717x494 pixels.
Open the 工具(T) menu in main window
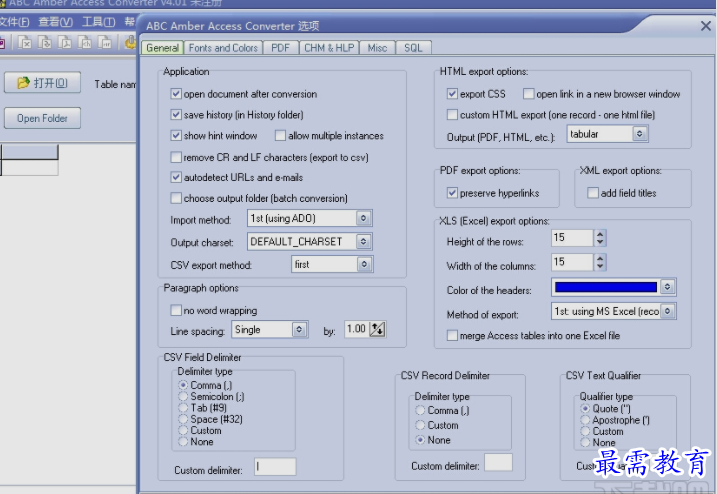(98, 21)
